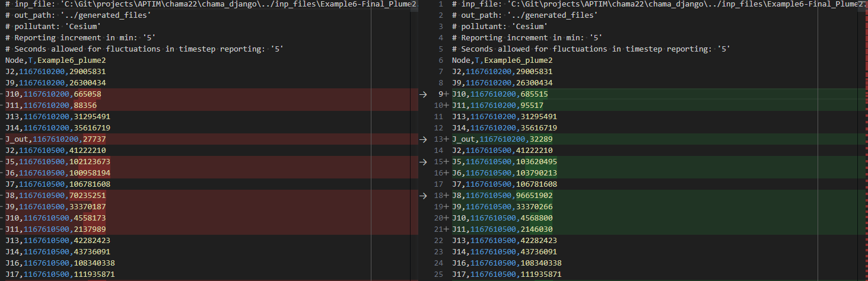Select line number 25 in the right gutter
Image resolution: width=868 pixels, height=281 pixels.
pos(439,274)
